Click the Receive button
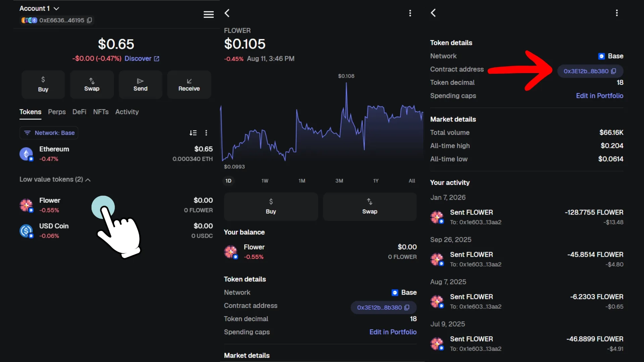 point(189,84)
